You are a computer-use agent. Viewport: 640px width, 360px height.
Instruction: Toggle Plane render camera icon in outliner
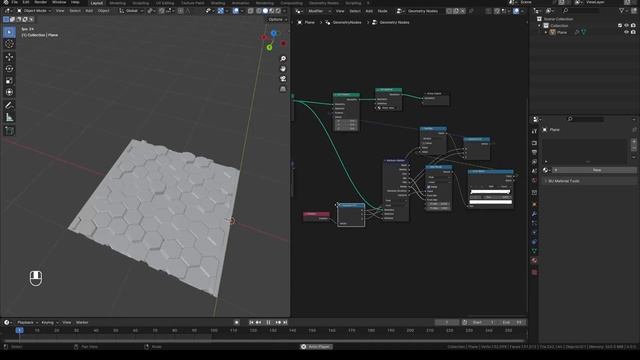click(x=633, y=32)
